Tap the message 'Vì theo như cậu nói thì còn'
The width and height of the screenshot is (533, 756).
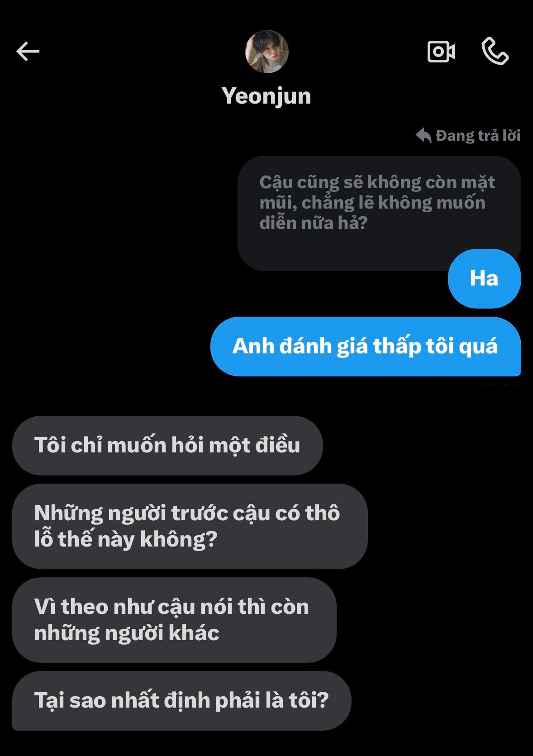tap(174, 620)
